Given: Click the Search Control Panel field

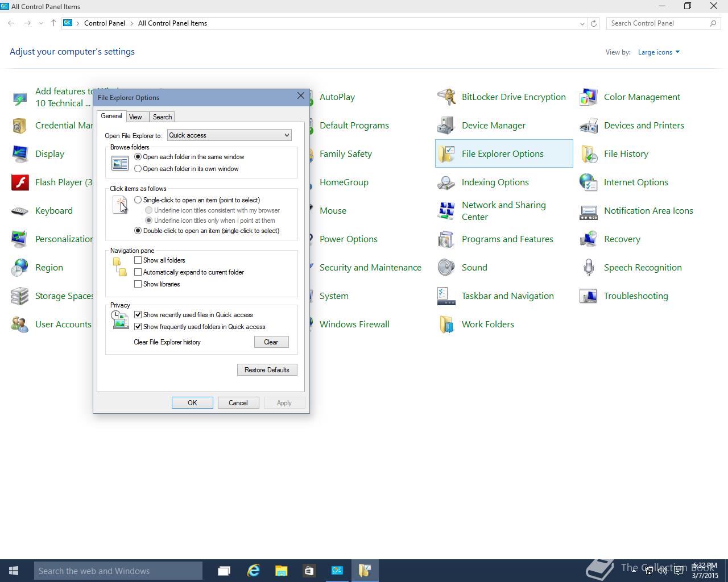Looking at the screenshot, I should (664, 23).
